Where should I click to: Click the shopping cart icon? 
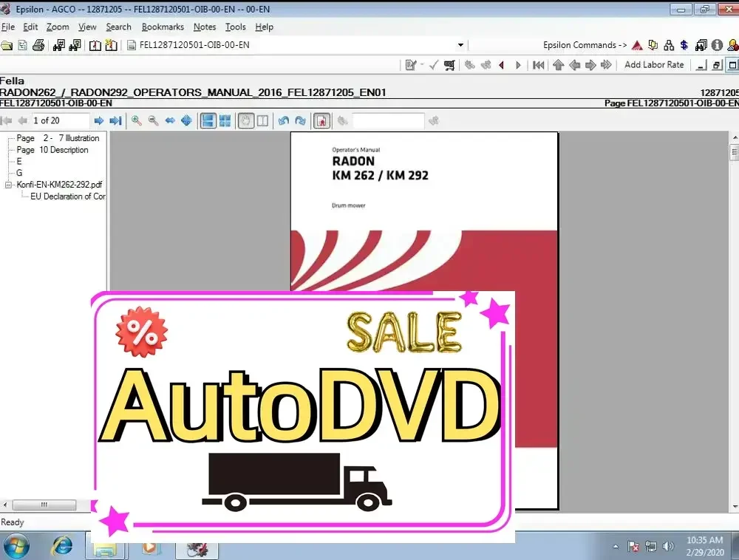pos(449,65)
